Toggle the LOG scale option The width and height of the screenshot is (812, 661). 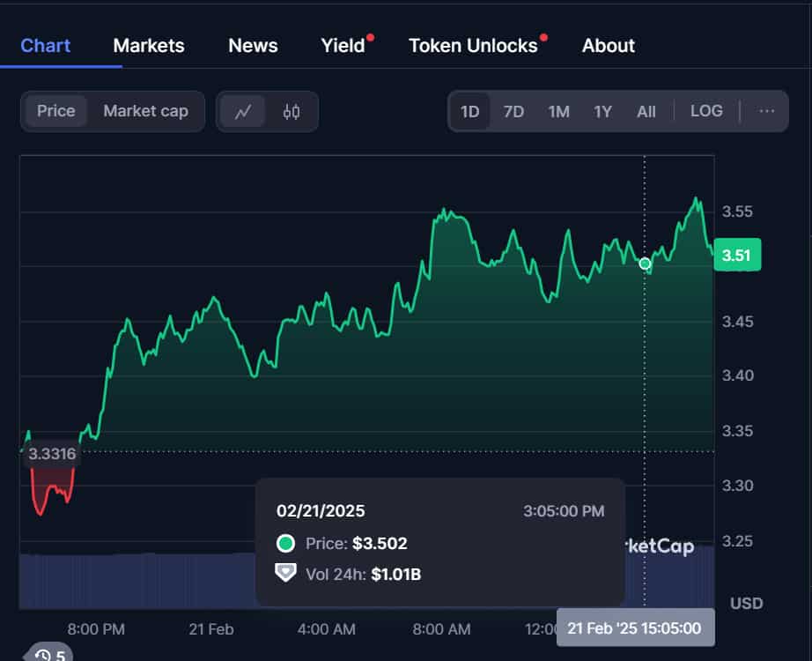(706, 111)
